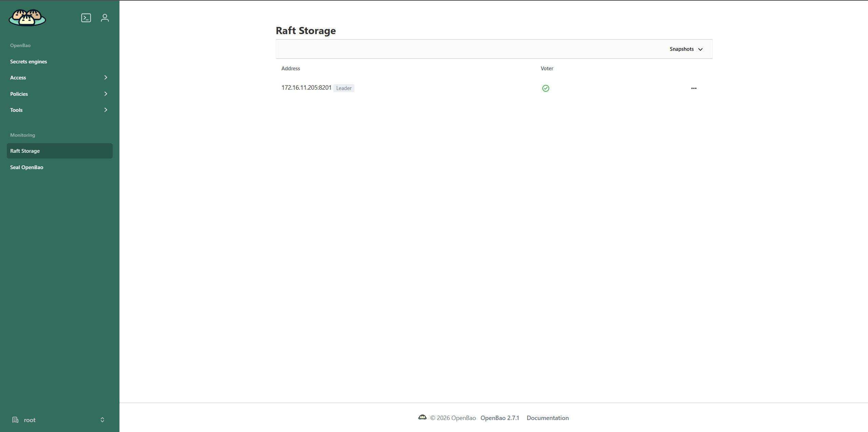Image resolution: width=868 pixels, height=432 pixels.
Task: Click the Monitoring section label
Action: [23, 135]
